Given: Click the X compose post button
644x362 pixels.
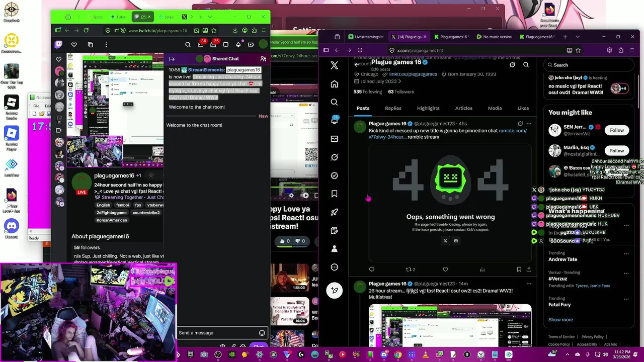Looking at the screenshot, I should pyautogui.click(x=335, y=290).
